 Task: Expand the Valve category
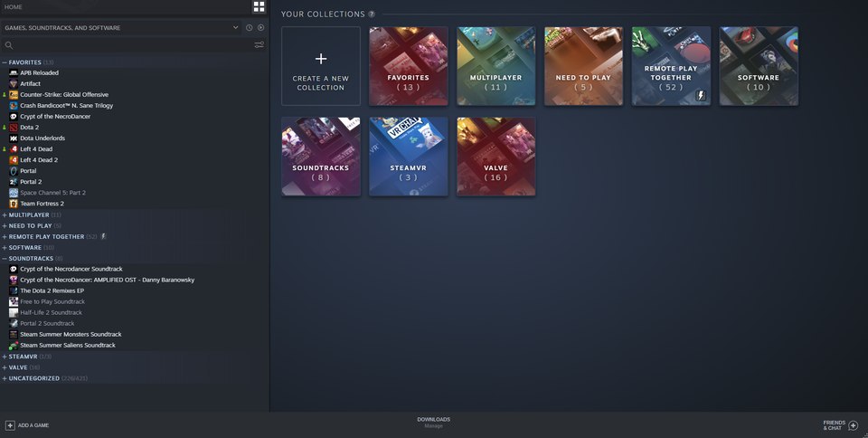point(5,367)
